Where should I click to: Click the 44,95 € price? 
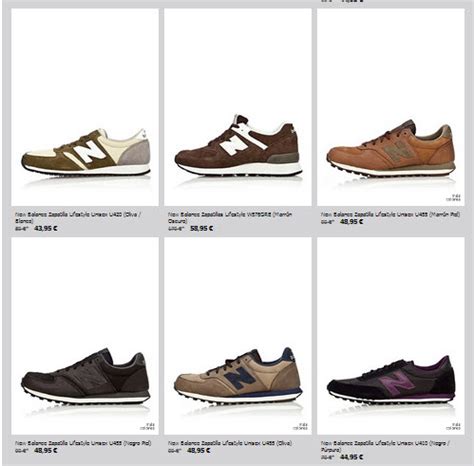352,457
